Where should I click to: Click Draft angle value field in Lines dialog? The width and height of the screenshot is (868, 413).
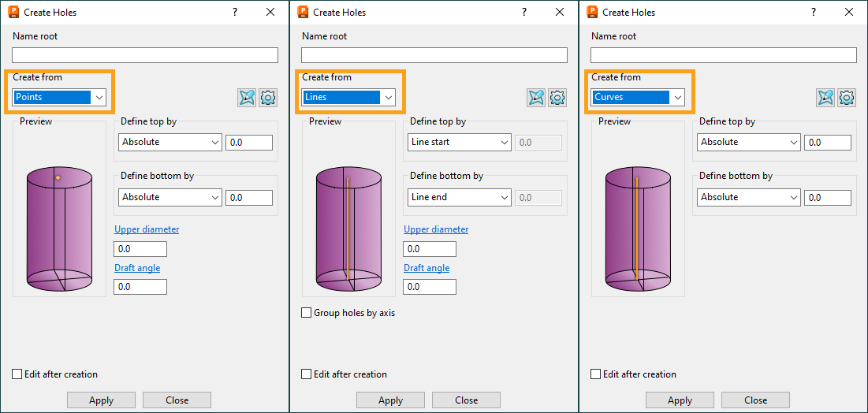coord(430,287)
